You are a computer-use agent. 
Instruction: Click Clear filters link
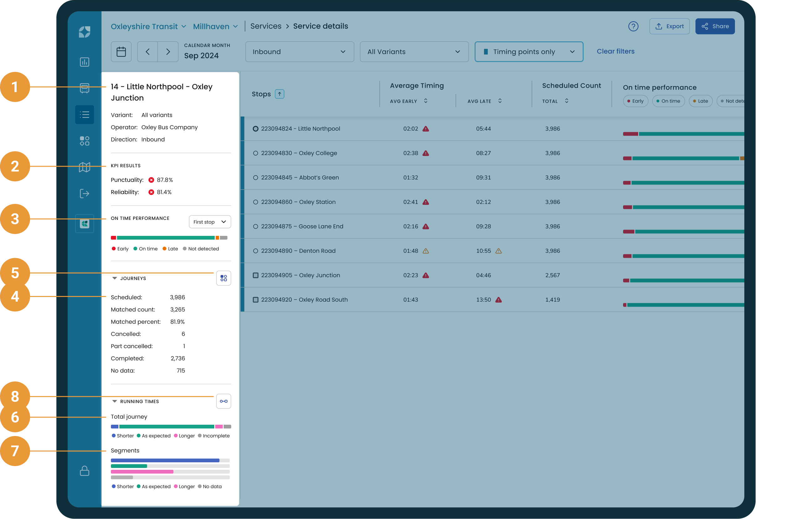click(x=615, y=51)
